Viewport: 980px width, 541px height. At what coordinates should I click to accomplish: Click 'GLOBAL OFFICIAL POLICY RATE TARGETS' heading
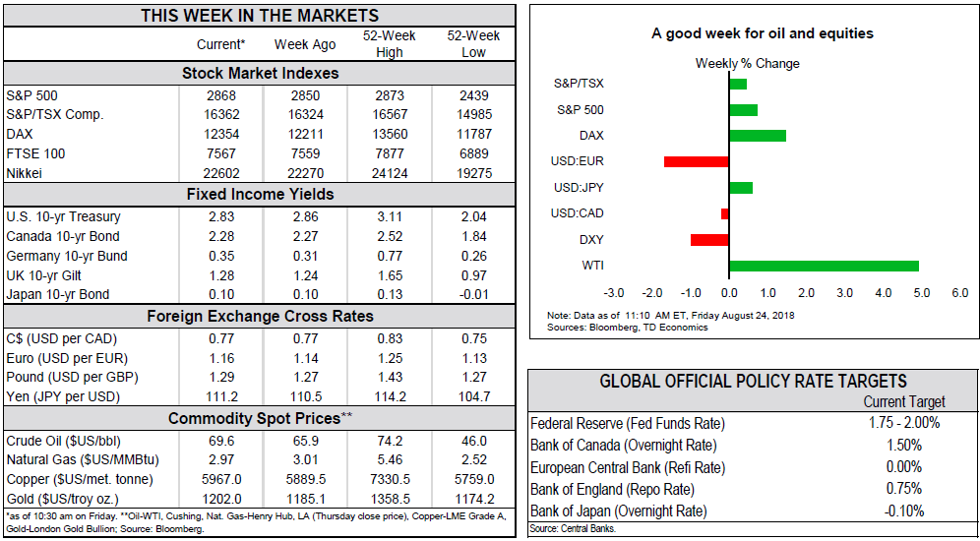point(753,382)
